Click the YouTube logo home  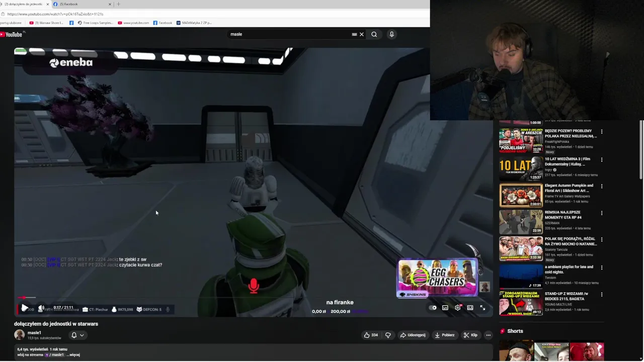click(11, 34)
